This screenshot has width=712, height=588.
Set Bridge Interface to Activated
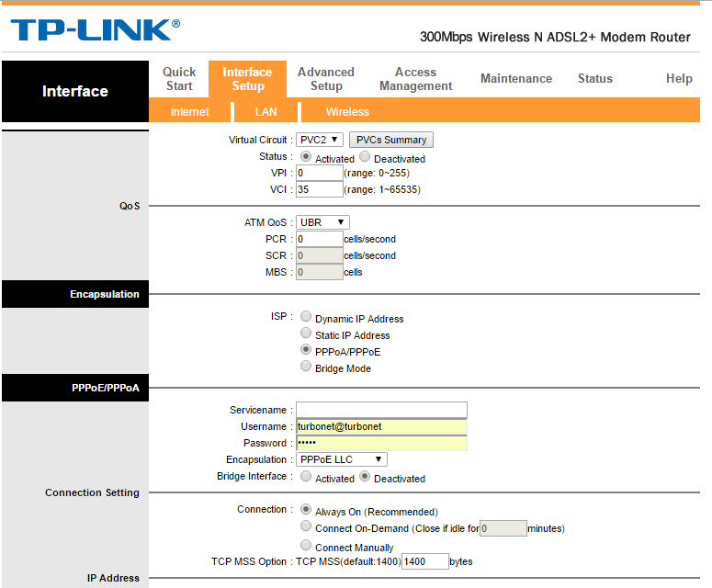pyautogui.click(x=306, y=476)
